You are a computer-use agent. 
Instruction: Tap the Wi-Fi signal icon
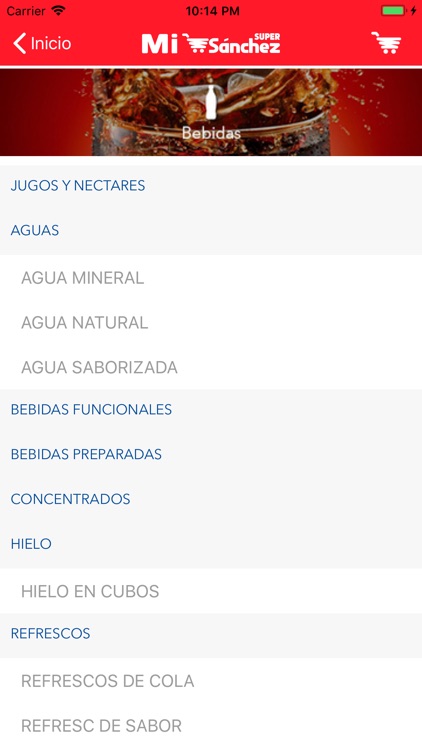coord(58,11)
